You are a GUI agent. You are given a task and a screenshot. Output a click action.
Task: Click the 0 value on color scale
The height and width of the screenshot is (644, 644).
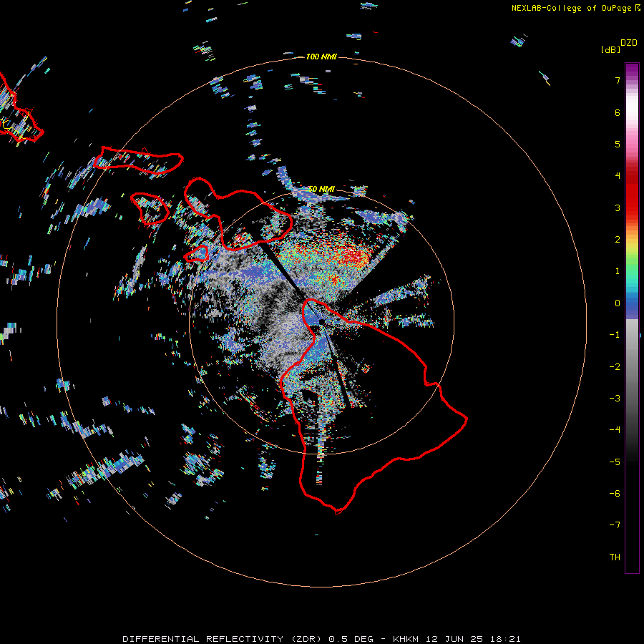tap(618, 303)
